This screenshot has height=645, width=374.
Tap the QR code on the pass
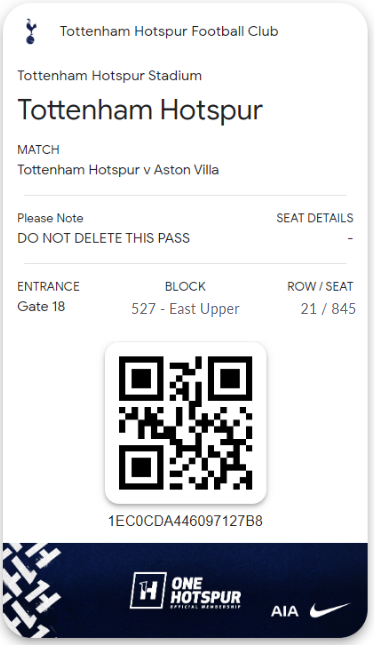pyautogui.click(x=186, y=422)
